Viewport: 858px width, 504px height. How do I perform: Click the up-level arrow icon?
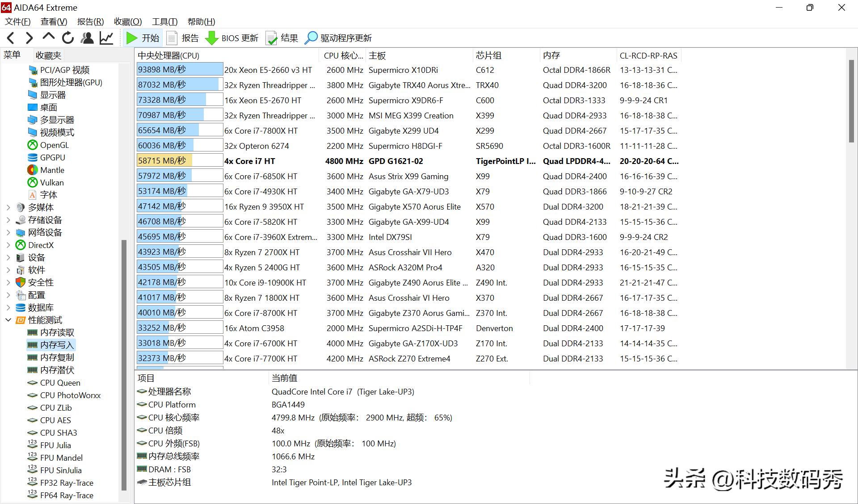(48, 37)
